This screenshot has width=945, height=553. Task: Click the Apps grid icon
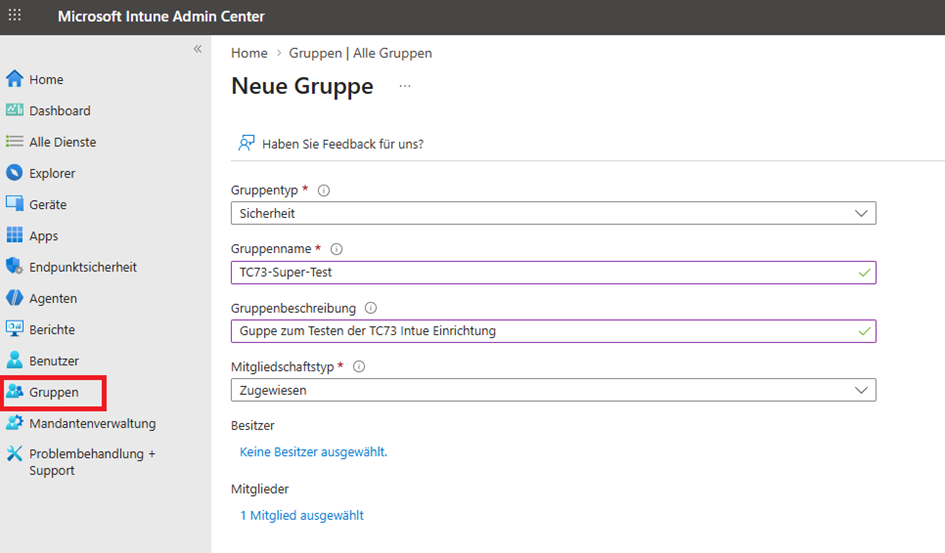(x=14, y=235)
